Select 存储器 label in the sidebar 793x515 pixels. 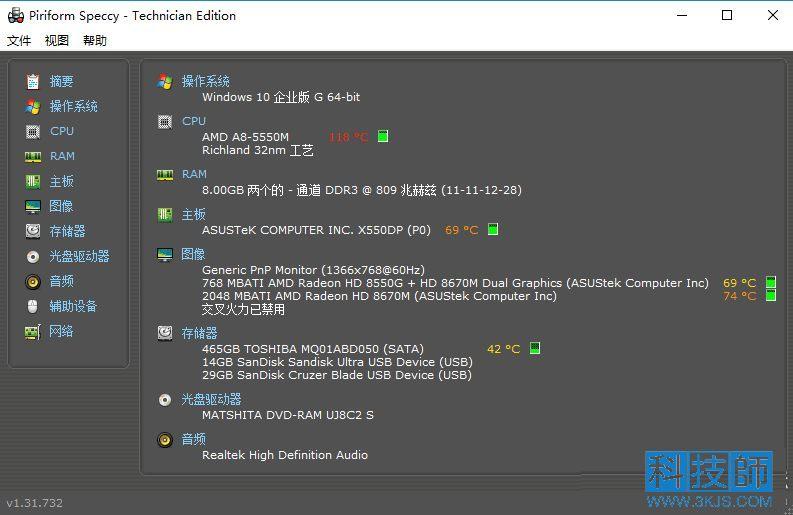67,231
